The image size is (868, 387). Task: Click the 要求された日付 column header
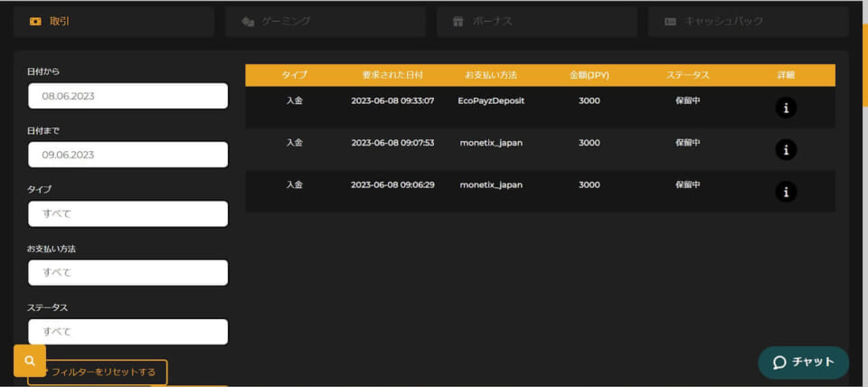392,75
